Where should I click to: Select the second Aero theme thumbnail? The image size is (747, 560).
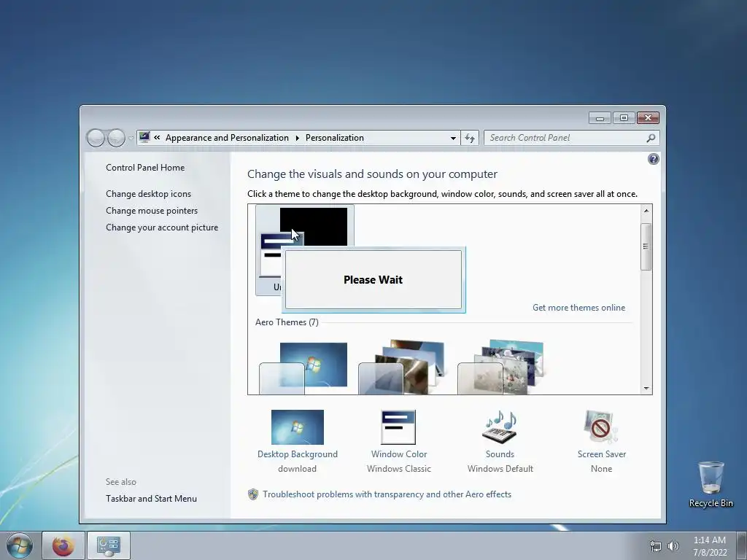coord(401,367)
